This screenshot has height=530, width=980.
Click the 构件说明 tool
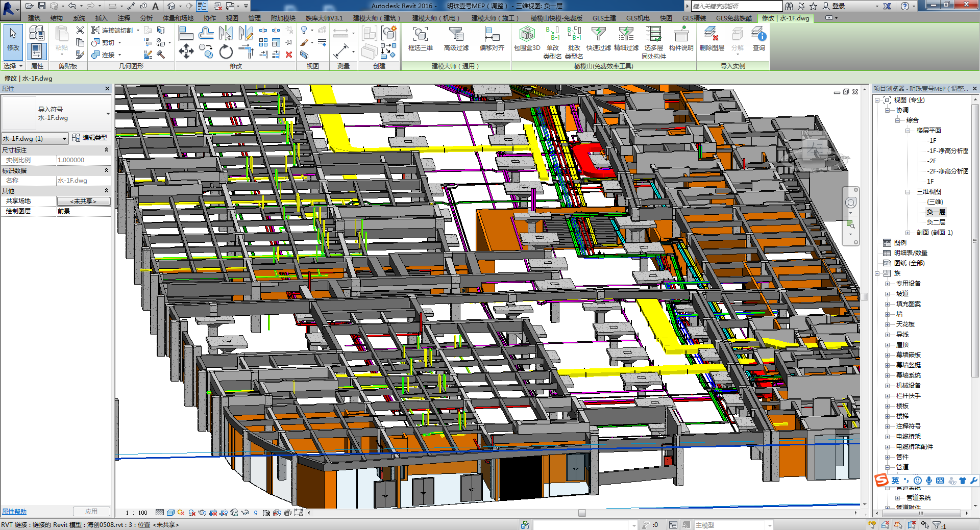click(681, 39)
